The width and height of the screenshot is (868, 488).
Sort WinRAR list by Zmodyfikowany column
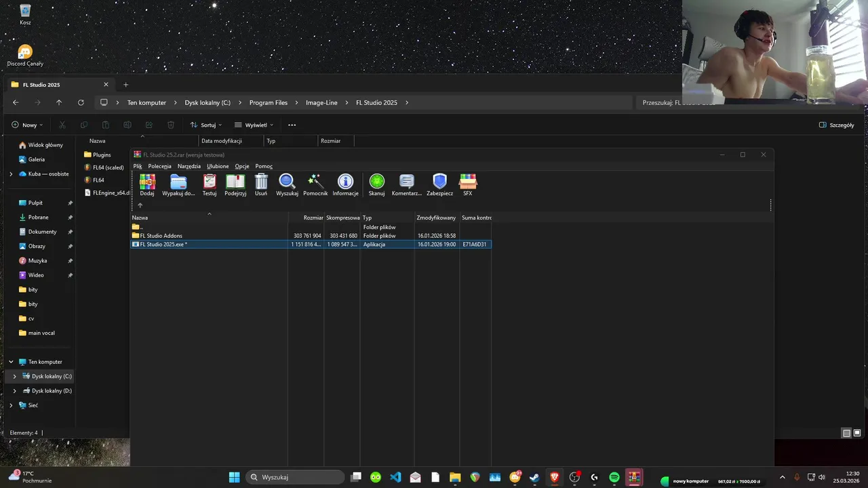point(437,218)
